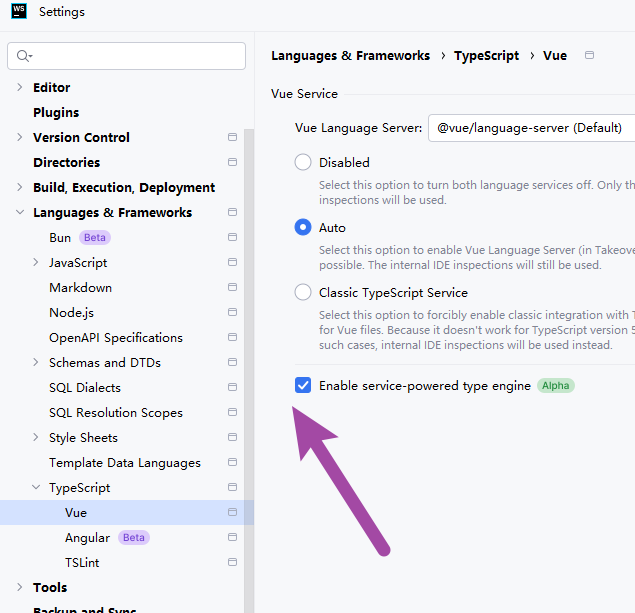Select Classic TypeScript Service radio option
Image resolution: width=635 pixels, height=613 pixels.
tap(303, 292)
